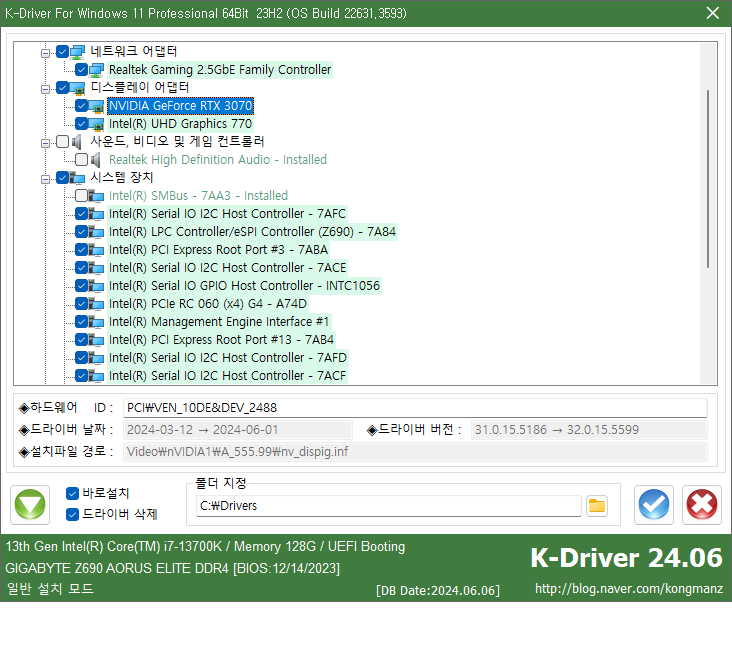The image size is (732, 661).
Task: Select Intel(R) PCIe RC 060 (x4) G4
Action: [208, 304]
